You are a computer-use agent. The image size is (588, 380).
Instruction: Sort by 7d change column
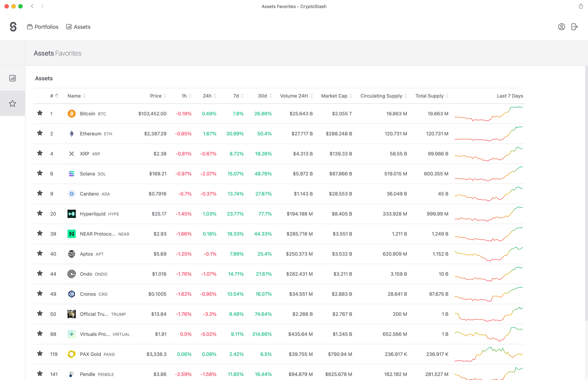click(238, 96)
